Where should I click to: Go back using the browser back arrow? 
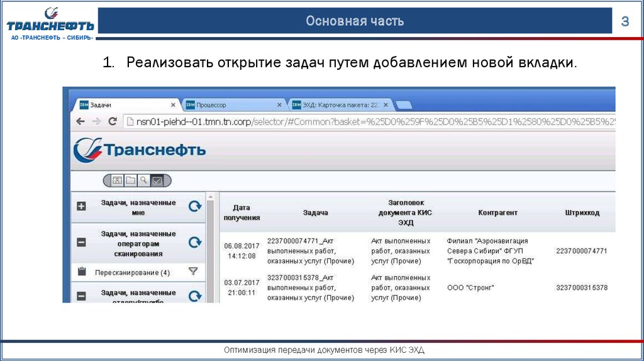[80, 121]
